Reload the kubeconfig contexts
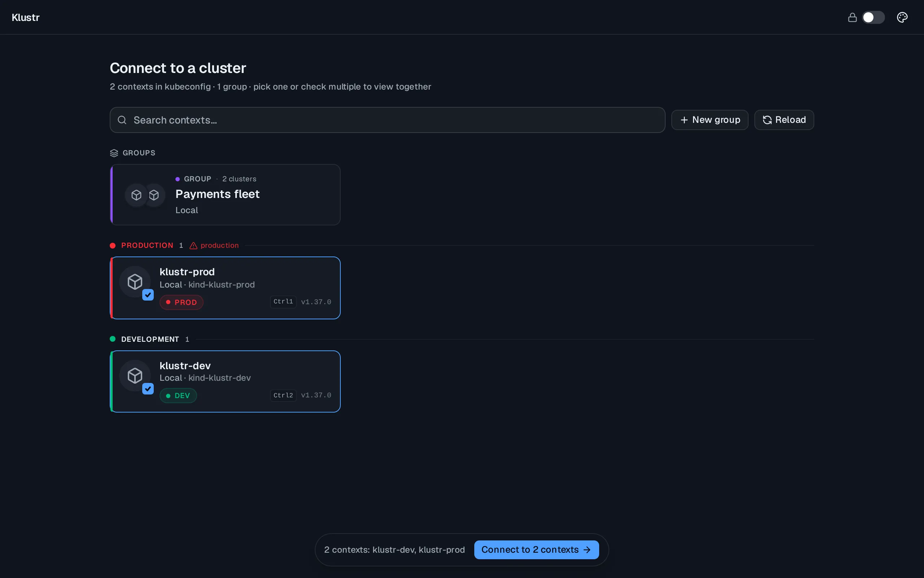The width and height of the screenshot is (924, 578). pyautogui.click(x=784, y=120)
